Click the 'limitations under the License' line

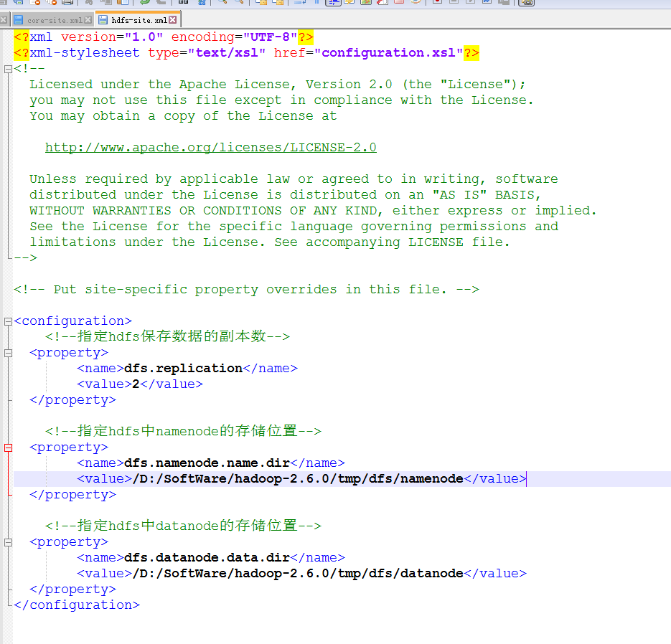tap(270, 242)
